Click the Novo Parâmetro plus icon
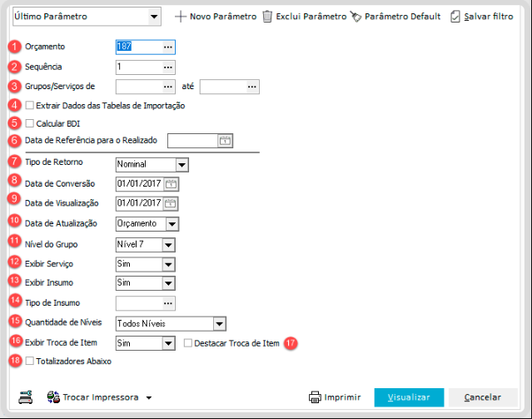This screenshot has width=532, height=419. pos(181,17)
